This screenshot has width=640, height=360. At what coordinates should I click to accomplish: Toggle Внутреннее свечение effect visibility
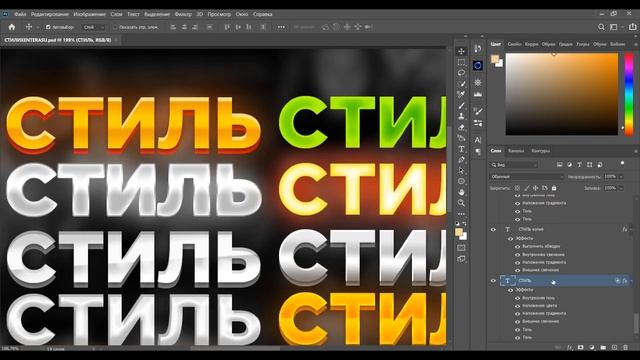518,254
